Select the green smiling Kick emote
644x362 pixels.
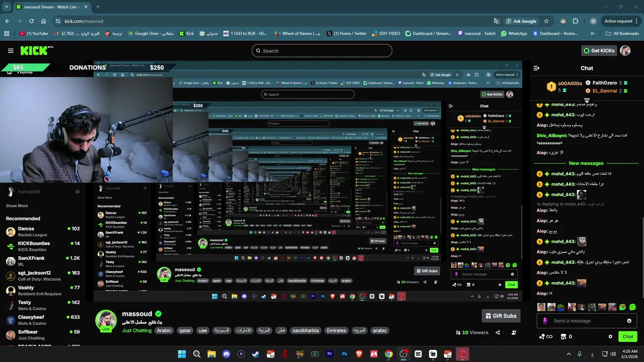pyautogui.click(x=632, y=307)
